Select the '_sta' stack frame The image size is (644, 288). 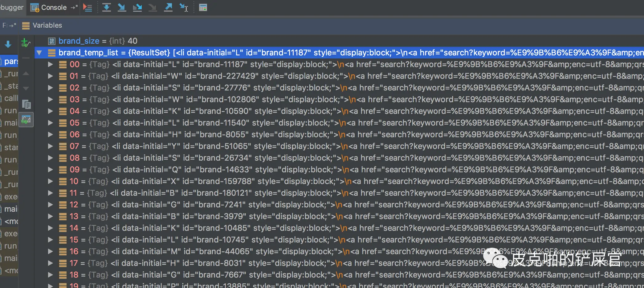(x=9, y=86)
